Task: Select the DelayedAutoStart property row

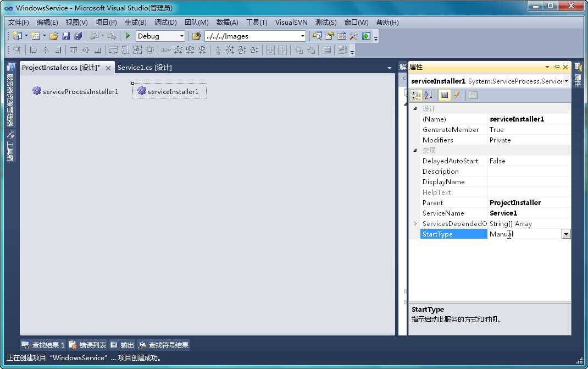Action: click(495, 161)
